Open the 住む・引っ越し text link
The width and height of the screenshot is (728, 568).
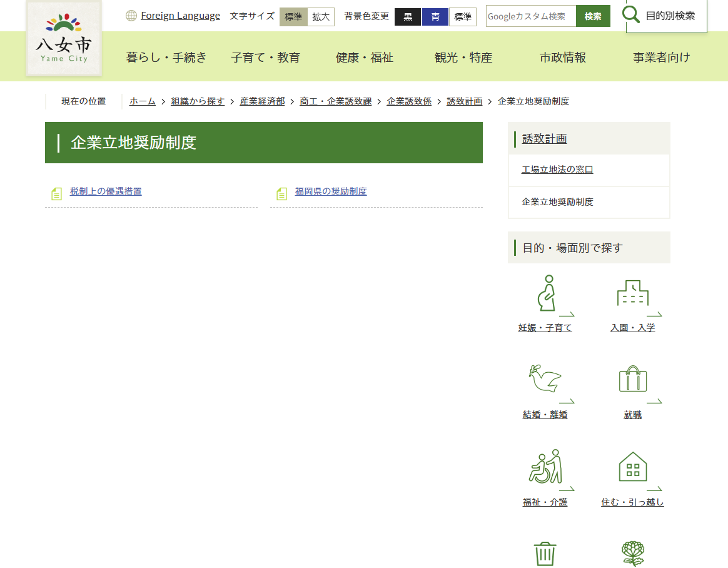(x=632, y=502)
